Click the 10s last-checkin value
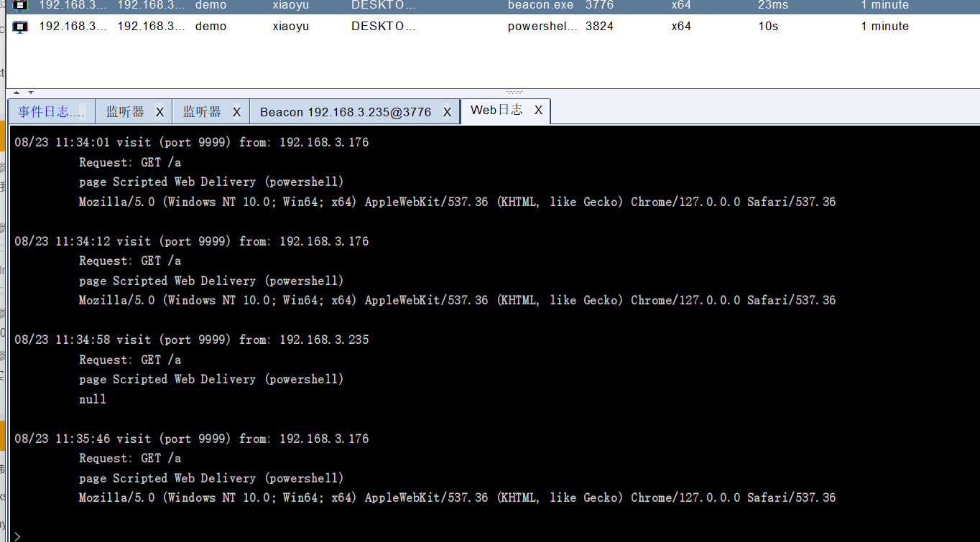The width and height of the screenshot is (980, 542). click(768, 27)
